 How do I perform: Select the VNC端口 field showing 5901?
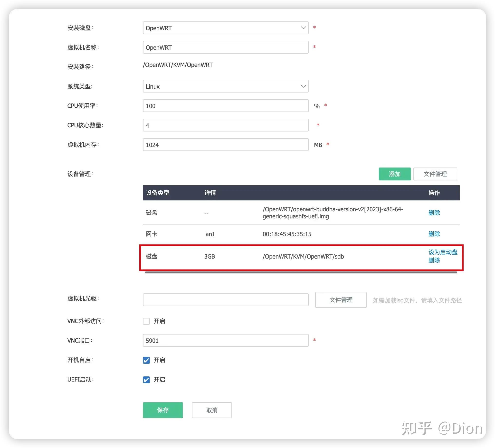click(225, 340)
